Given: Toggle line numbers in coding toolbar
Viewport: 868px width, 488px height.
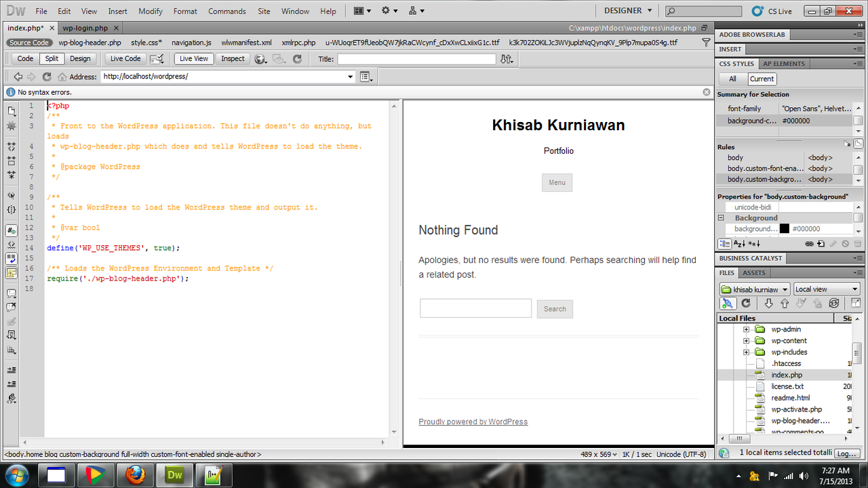Looking at the screenshot, I should (11, 230).
